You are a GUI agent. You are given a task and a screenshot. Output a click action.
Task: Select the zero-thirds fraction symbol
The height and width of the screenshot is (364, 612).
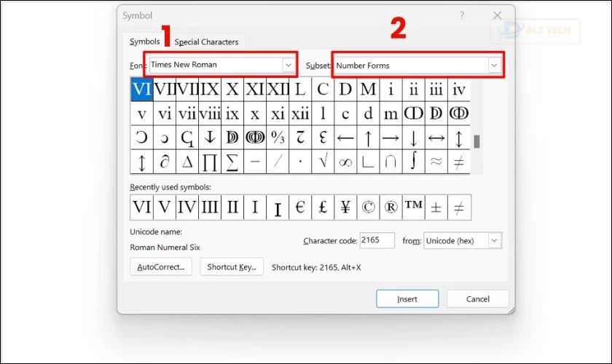pos(278,138)
